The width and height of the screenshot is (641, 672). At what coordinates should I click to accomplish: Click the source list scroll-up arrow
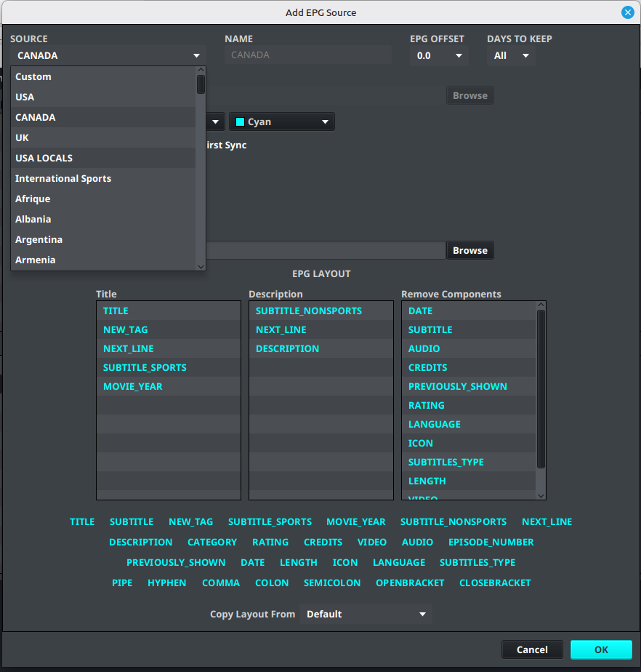coord(201,70)
